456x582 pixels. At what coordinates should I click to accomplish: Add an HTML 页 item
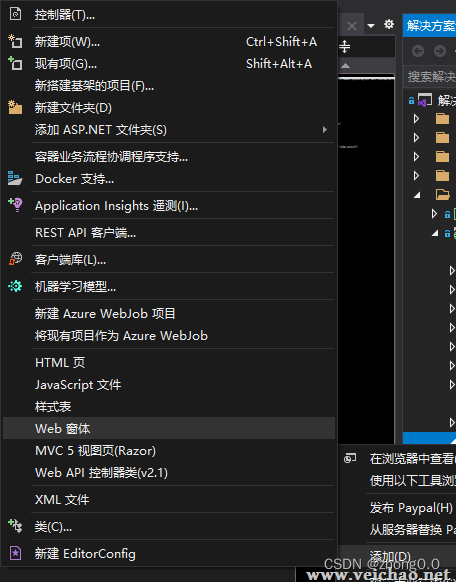(x=169, y=363)
